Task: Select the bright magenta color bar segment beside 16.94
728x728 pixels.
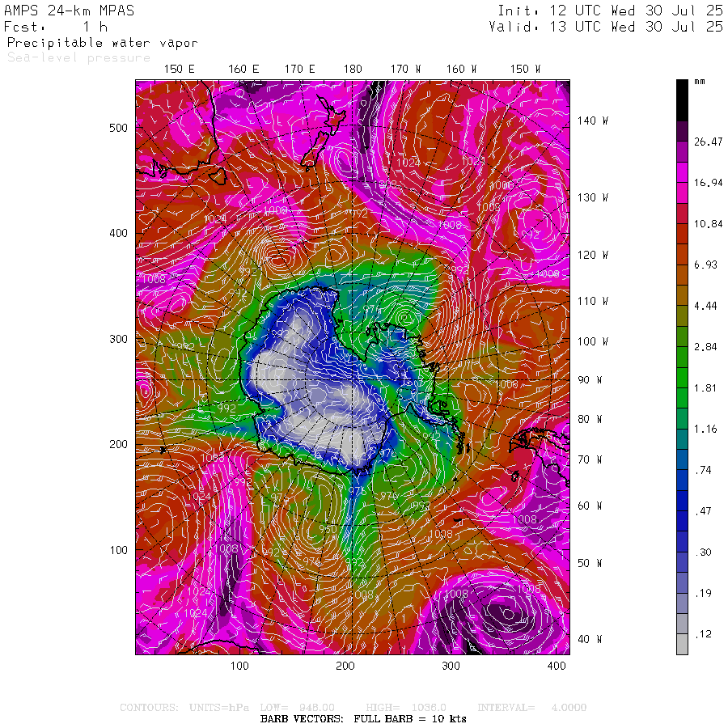Action: (682, 171)
